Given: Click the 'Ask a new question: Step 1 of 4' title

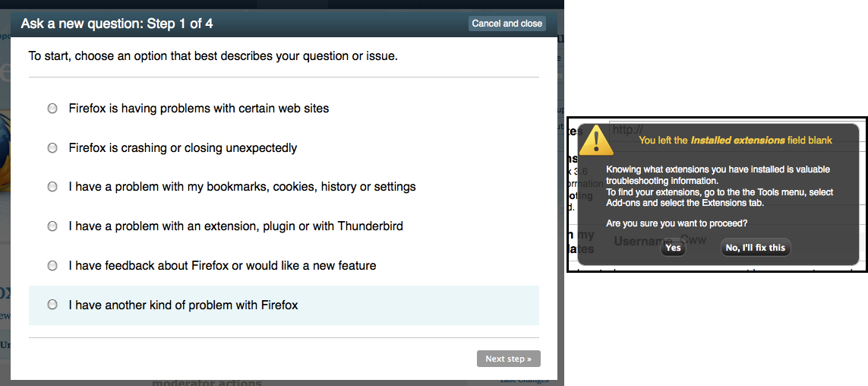Looking at the screenshot, I should coord(117,24).
